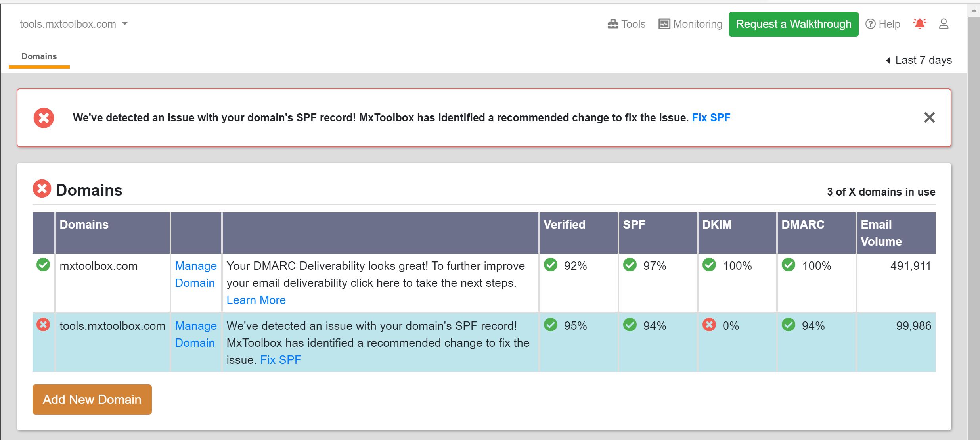Click the Add New Domain button
The height and width of the screenshot is (440, 980).
[92, 399]
